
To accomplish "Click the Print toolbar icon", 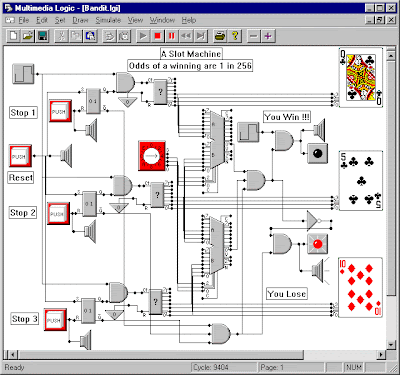I will pyautogui.click(x=220, y=36).
